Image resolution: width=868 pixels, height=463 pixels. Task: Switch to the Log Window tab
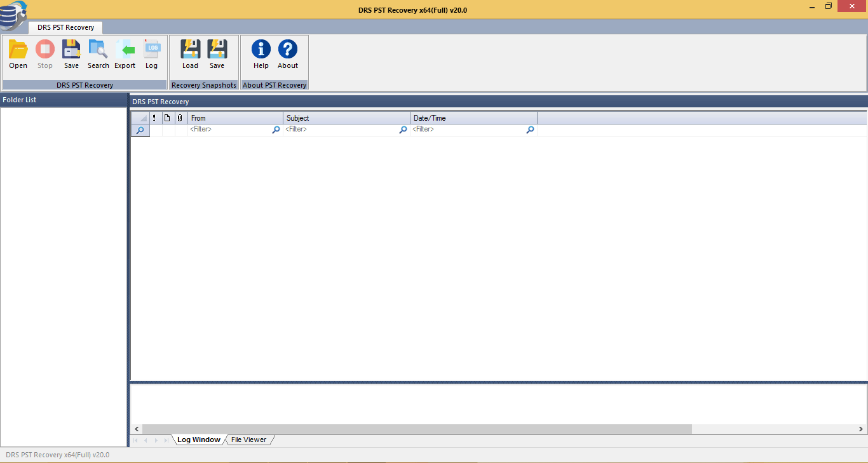point(198,440)
